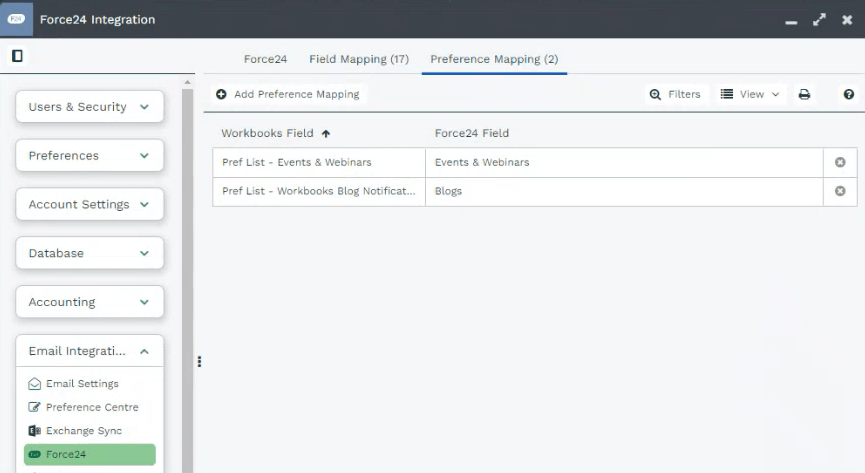
Task: Open Preference Centre in the sidebar
Action: pos(92,407)
